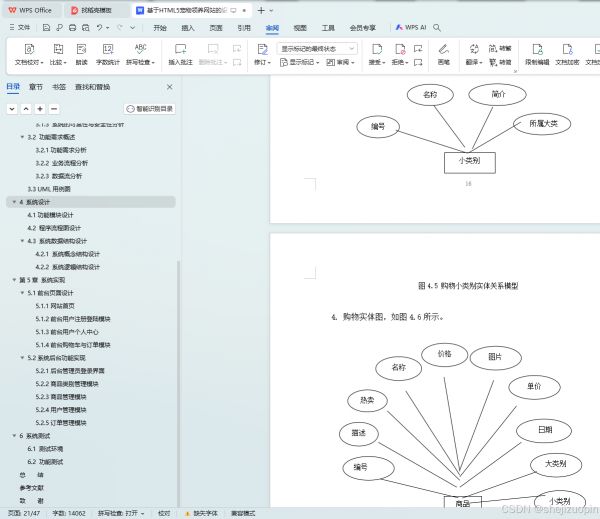The image size is (600, 519).
Task: Select the 画笔 pen tool
Action: [443, 54]
